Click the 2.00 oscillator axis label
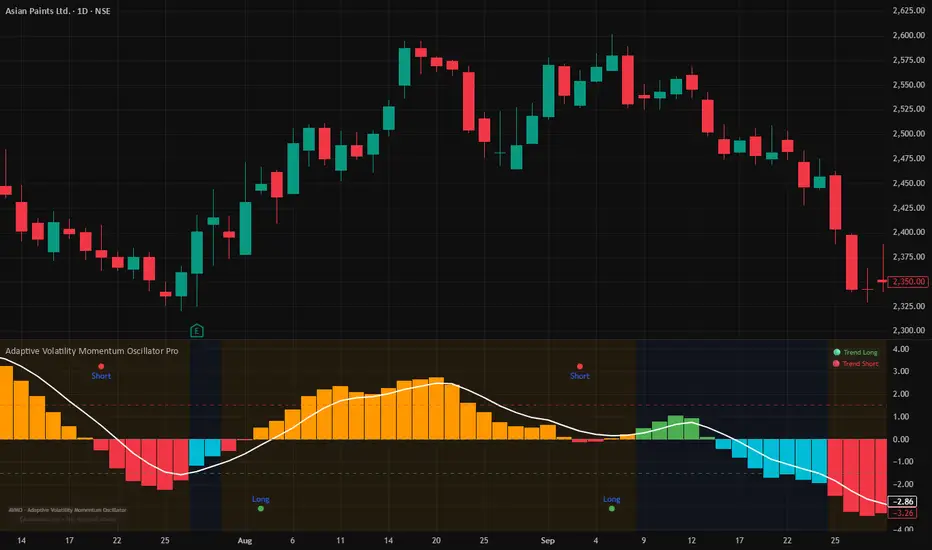The image size is (932, 550). [x=901, y=394]
